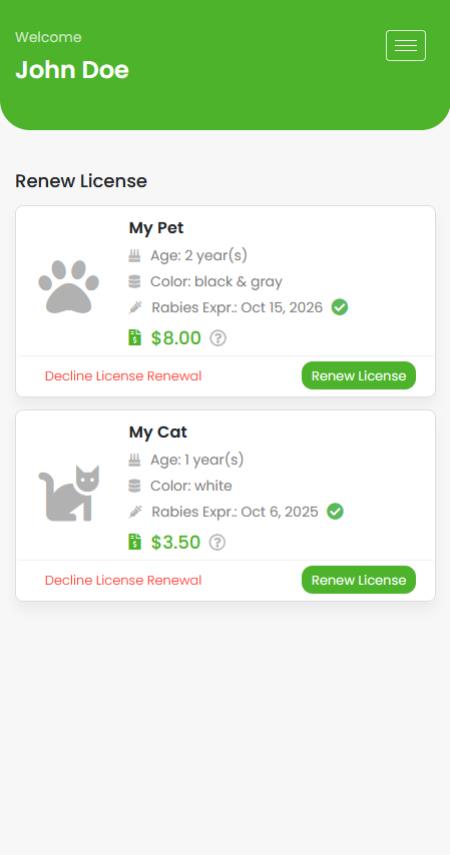Click the John Doe user name header
This screenshot has height=855, width=450.
pos(72,70)
